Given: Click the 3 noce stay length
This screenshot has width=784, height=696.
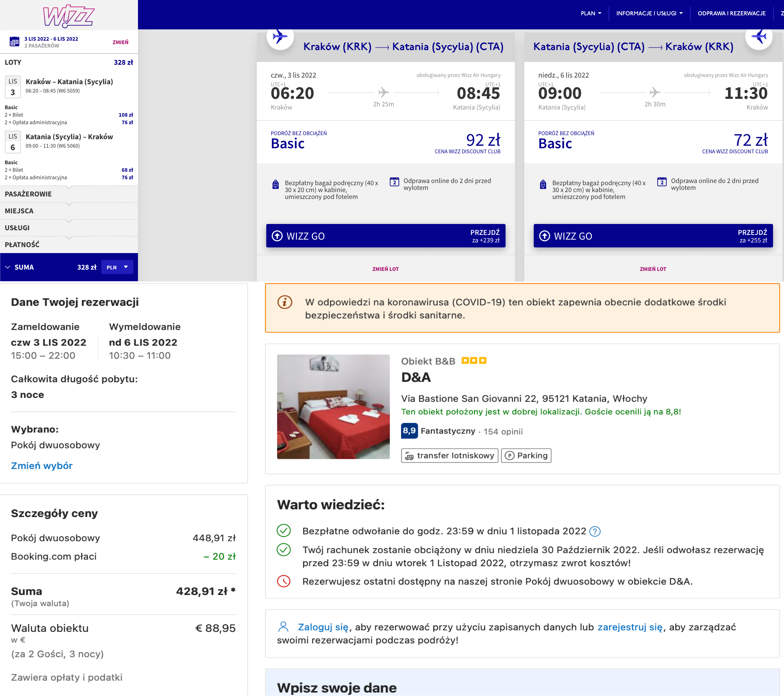Looking at the screenshot, I should pyautogui.click(x=27, y=394).
